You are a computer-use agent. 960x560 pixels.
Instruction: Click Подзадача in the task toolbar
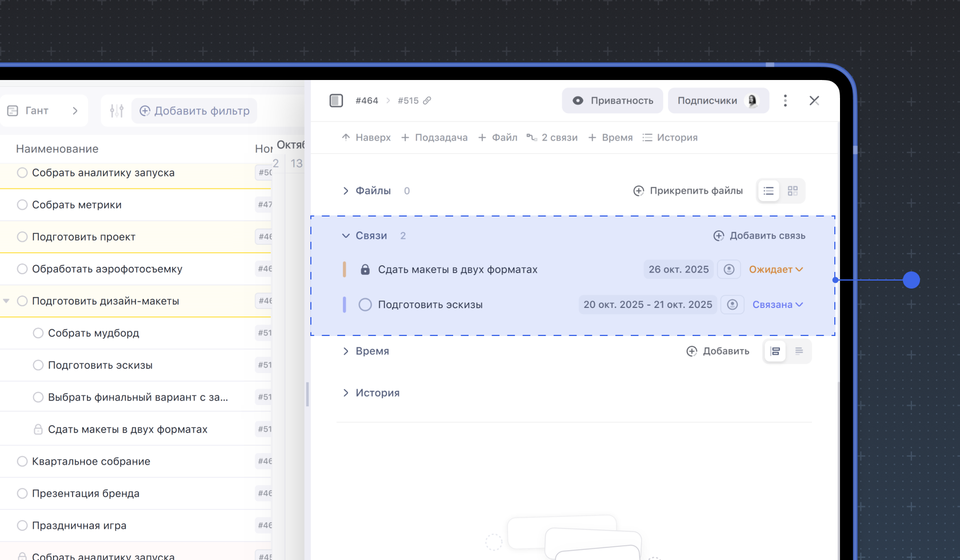click(434, 138)
